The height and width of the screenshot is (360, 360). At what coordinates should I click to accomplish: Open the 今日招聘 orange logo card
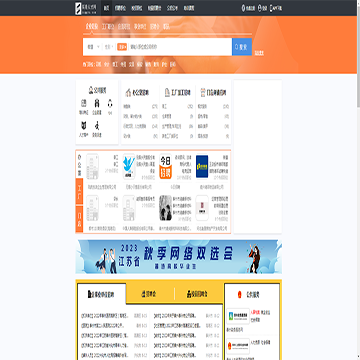(165, 166)
